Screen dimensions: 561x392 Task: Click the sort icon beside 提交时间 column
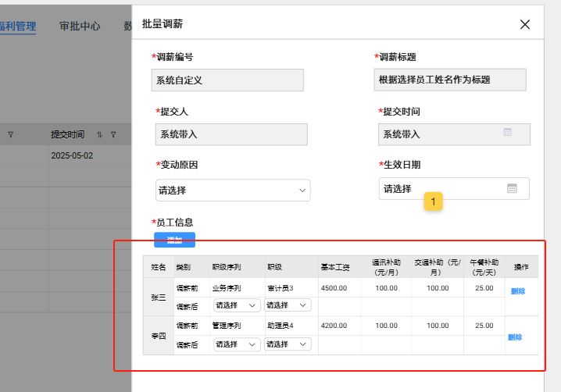point(99,134)
